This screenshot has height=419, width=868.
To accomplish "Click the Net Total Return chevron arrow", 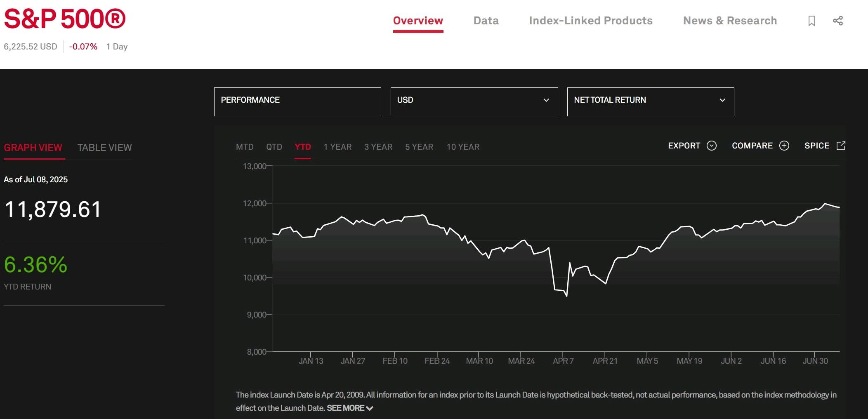I will pyautogui.click(x=722, y=100).
